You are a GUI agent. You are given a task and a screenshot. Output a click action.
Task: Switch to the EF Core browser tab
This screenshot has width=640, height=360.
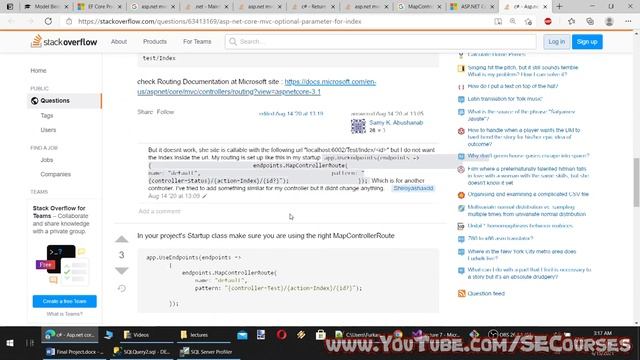point(100,7)
